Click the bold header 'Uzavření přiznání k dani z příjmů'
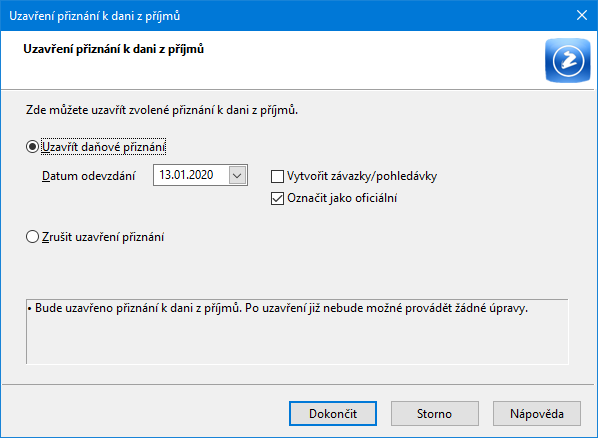 [114, 49]
